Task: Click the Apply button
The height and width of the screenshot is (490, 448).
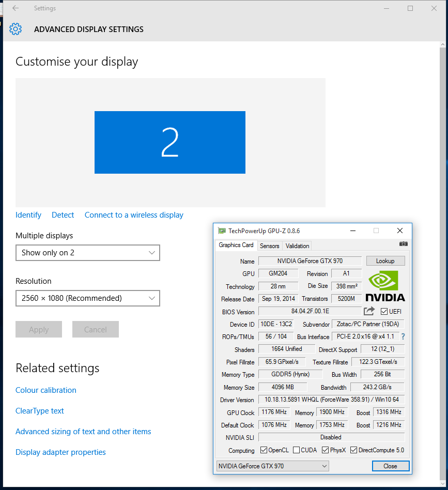Action: click(39, 329)
